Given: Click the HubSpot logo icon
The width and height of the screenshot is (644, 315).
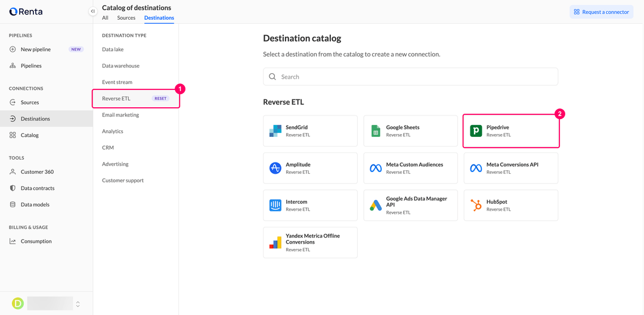Looking at the screenshot, I should coord(476,205).
